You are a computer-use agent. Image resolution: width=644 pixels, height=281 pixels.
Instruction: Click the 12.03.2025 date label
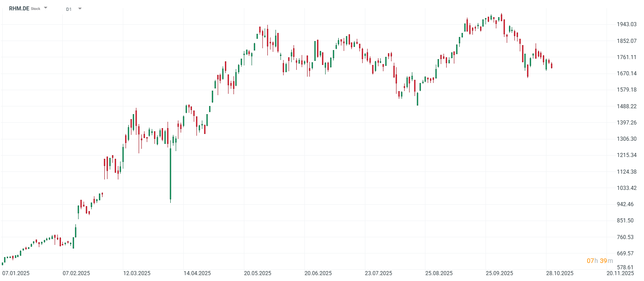[137, 273]
